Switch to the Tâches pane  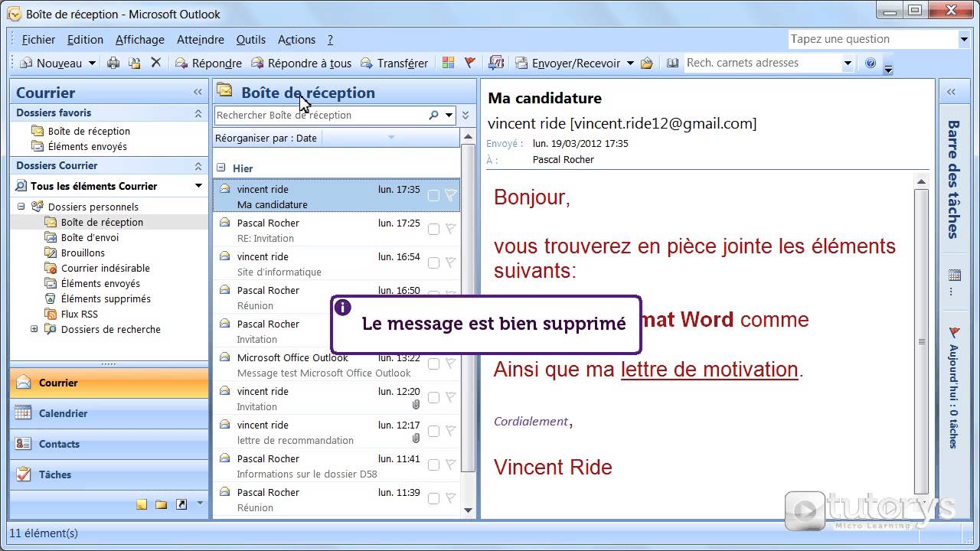tap(109, 474)
